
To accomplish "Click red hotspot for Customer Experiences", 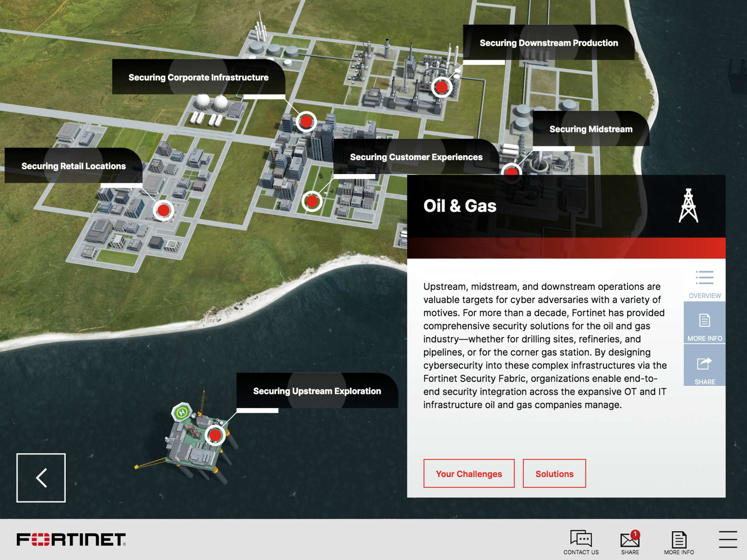I will pyautogui.click(x=311, y=202).
